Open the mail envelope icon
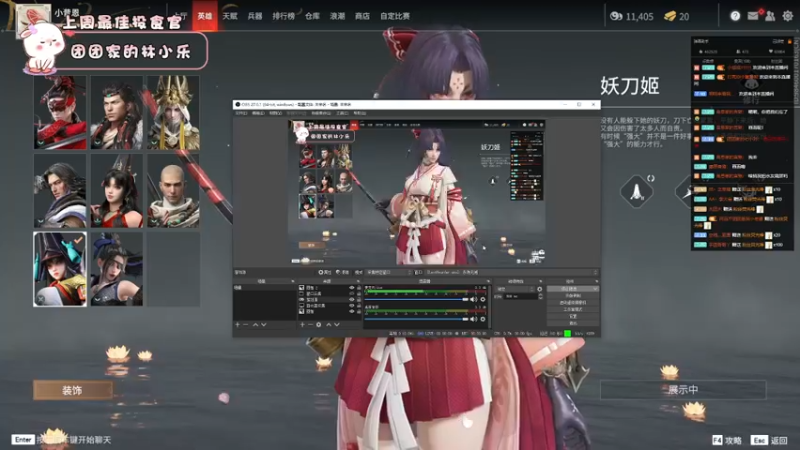Screen dimensions: 800x450 pyautogui.click(x=753, y=16)
